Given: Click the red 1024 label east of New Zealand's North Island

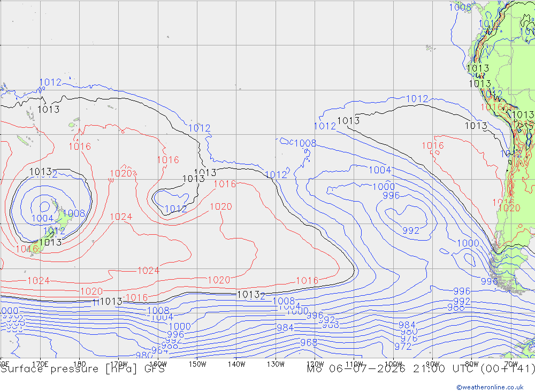Looking at the screenshot, I should (121, 217).
